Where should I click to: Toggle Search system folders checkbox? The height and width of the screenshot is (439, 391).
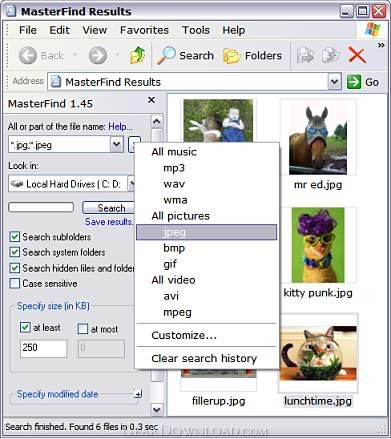[x=14, y=252]
